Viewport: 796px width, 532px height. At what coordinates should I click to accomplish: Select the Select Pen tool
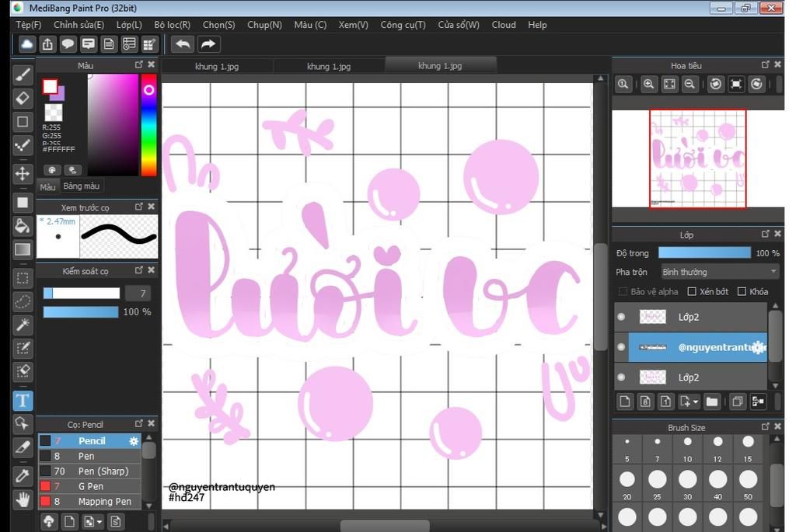click(x=23, y=348)
